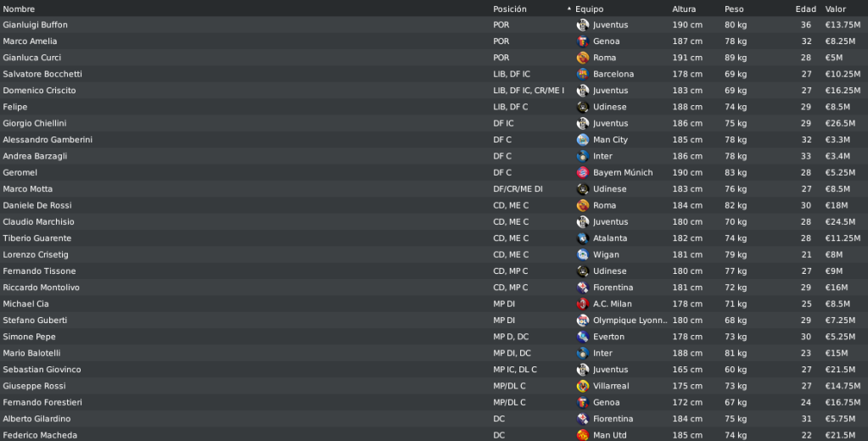Click the Peso column header
The height and width of the screenshot is (441, 868).
pyautogui.click(x=734, y=8)
